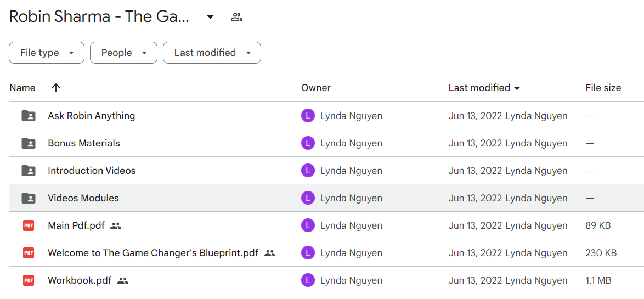Click owner avatar in Ask Robin Anything row
The image size is (644, 299).
pos(308,116)
